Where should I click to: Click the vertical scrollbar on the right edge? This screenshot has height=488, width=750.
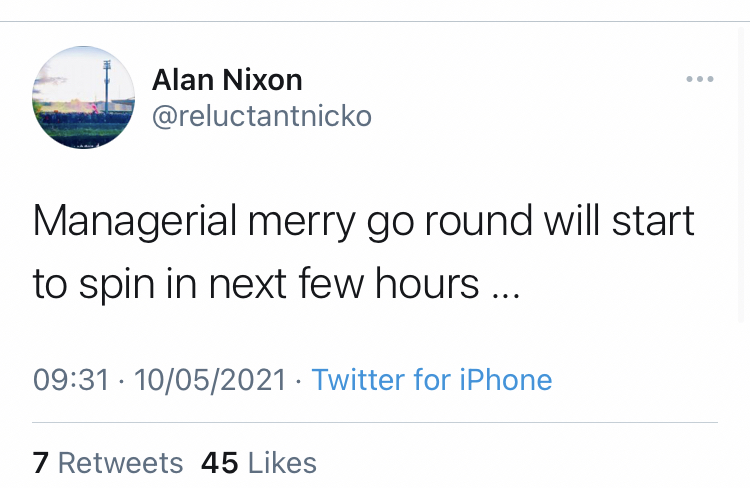[x=743, y=177]
